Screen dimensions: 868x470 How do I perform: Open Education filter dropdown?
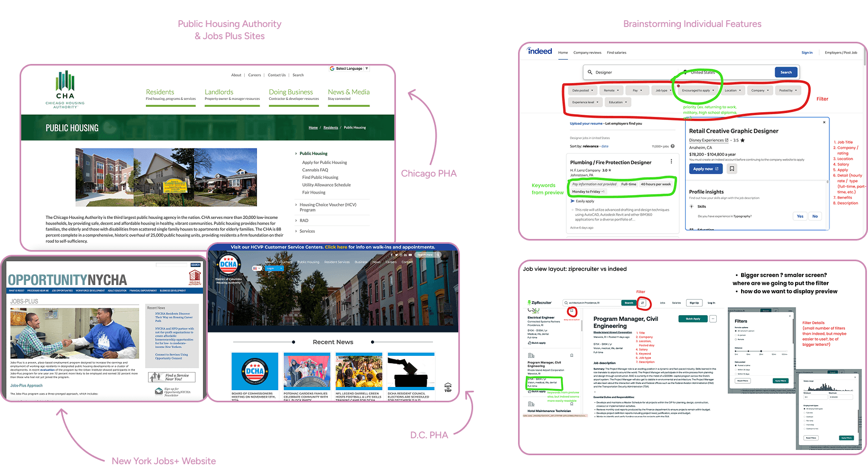pos(618,102)
